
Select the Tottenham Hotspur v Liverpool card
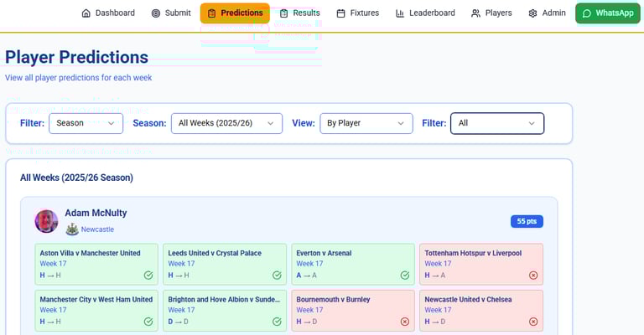(481, 265)
